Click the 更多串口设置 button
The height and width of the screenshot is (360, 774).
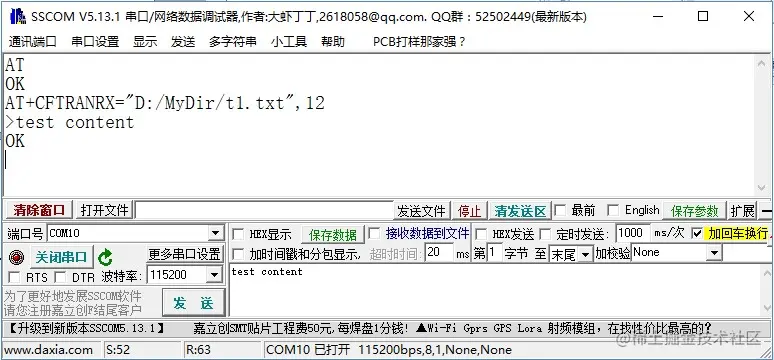[x=185, y=255]
